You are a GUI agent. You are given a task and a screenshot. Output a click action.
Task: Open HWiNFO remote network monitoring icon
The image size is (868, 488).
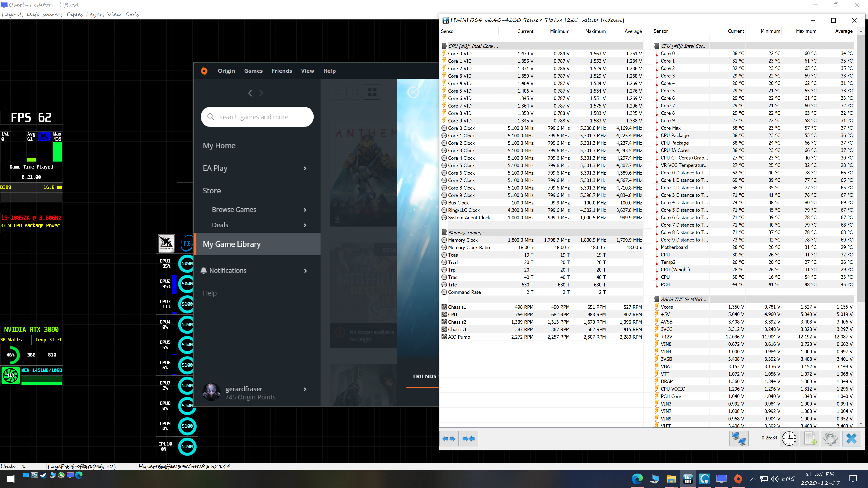click(x=739, y=439)
